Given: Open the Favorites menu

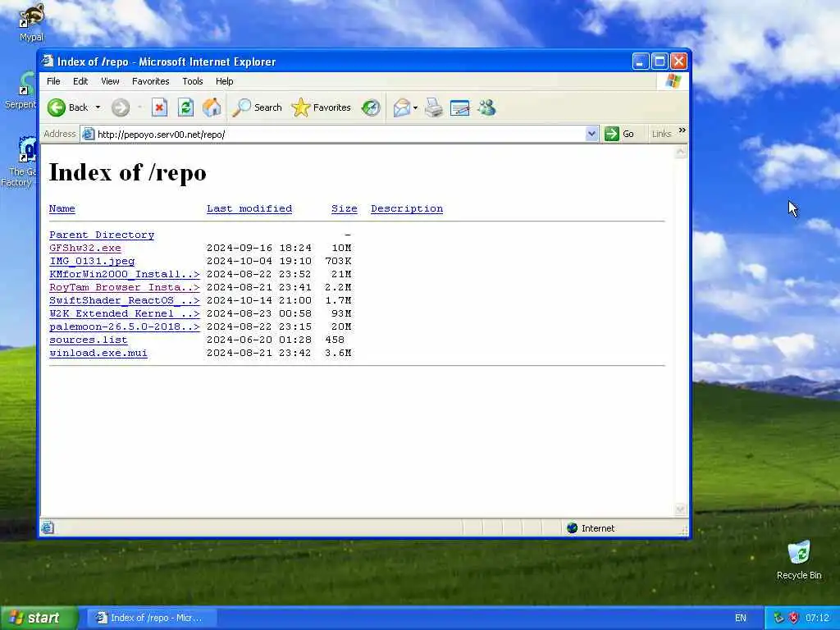Looking at the screenshot, I should 151,81.
